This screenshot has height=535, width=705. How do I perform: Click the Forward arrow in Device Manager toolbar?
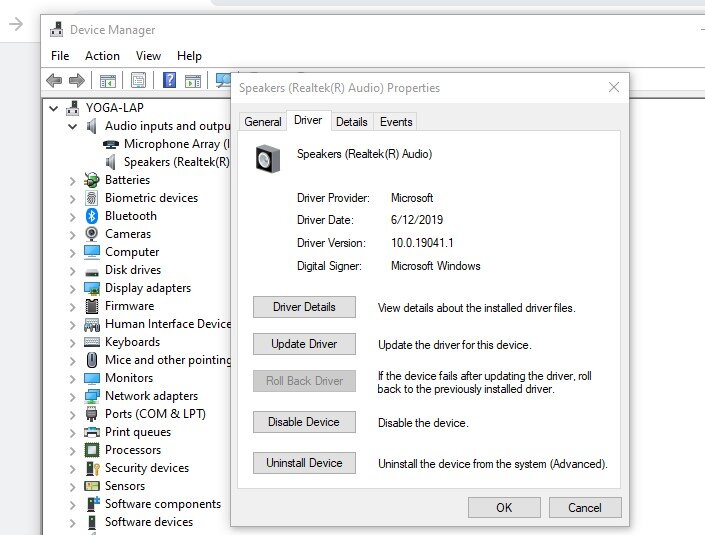pos(76,80)
